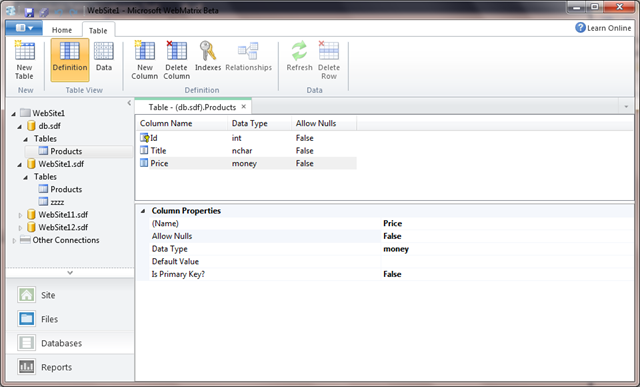Collapse the db.sdf database node
Viewport: 640px width, 387px height.
coord(20,127)
